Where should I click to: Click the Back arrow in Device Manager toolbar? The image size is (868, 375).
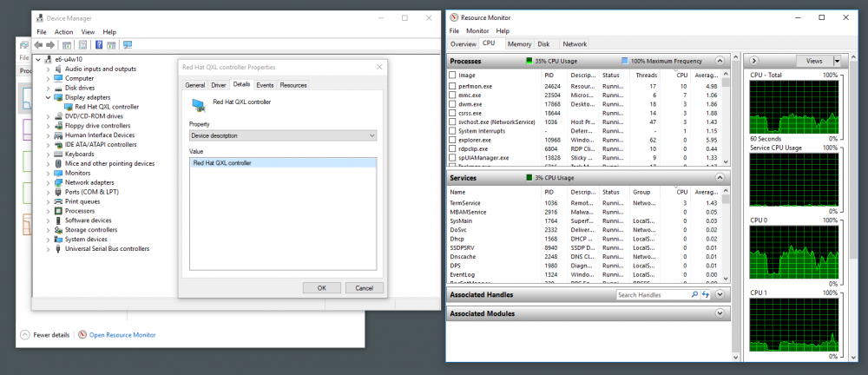pyautogui.click(x=38, y=45)
